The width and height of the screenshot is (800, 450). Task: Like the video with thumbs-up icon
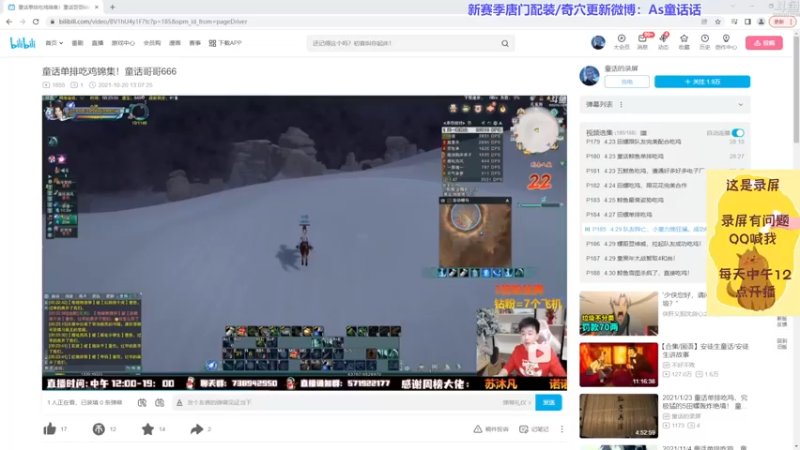pyautogui.click(x=50, y=429)
